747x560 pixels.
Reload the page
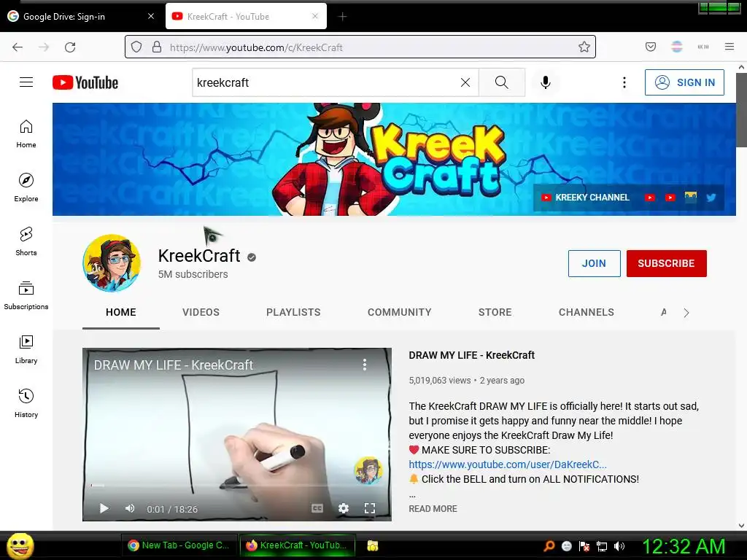click(x=71, y=47)
